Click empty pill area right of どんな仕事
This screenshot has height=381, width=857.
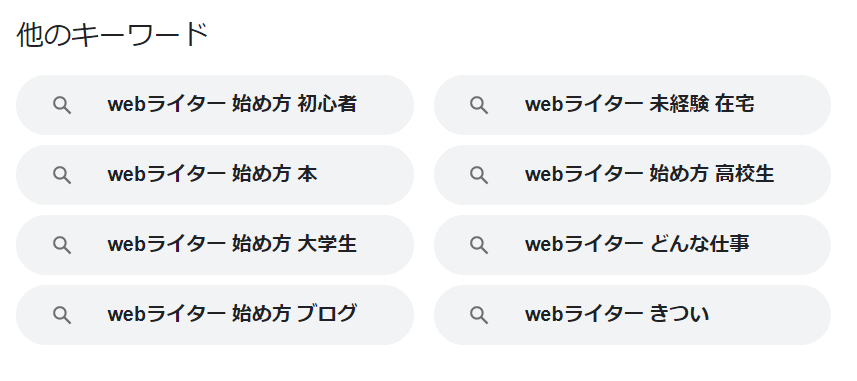click(x=787, y=245)
